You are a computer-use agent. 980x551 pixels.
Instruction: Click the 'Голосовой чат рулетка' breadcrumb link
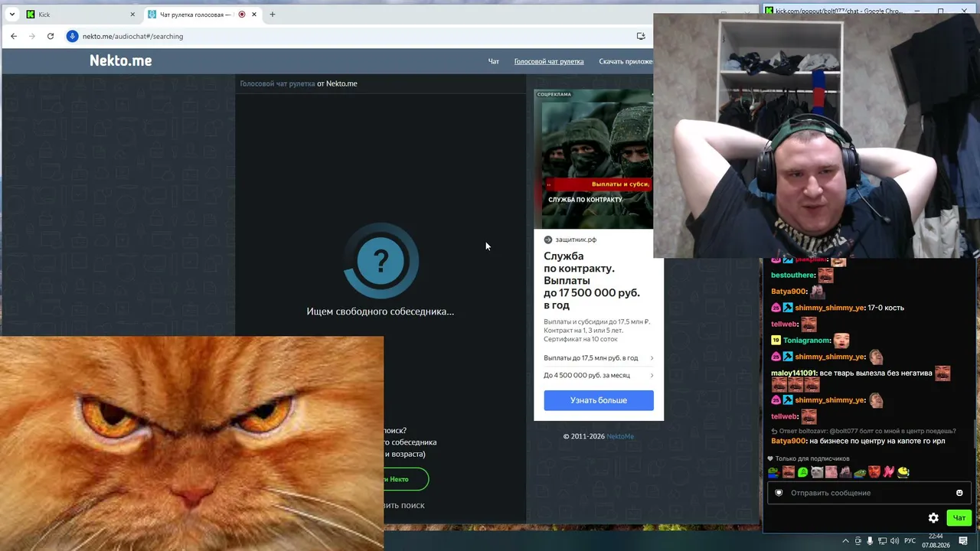click(277, 83)
